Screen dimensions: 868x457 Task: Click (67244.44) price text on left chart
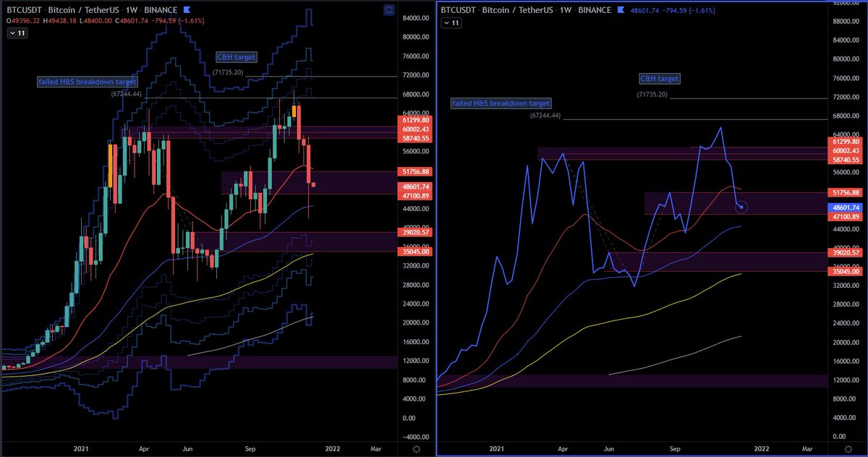click(x=127, y=93)
